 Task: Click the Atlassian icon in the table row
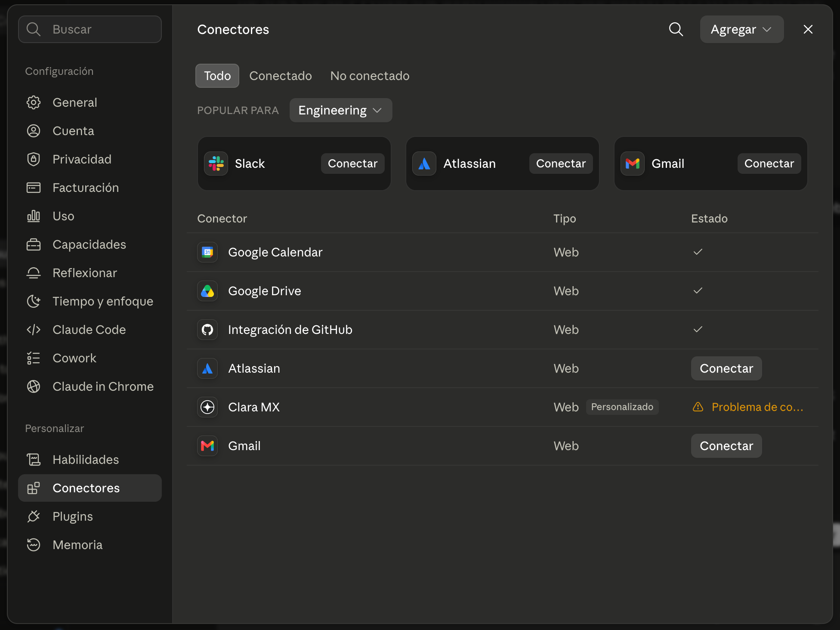point(207,368)
